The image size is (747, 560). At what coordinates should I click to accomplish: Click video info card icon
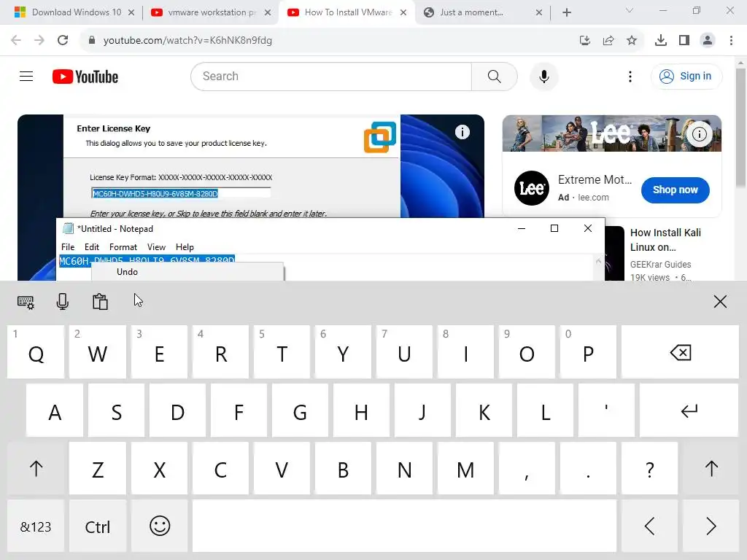(462, 132)
